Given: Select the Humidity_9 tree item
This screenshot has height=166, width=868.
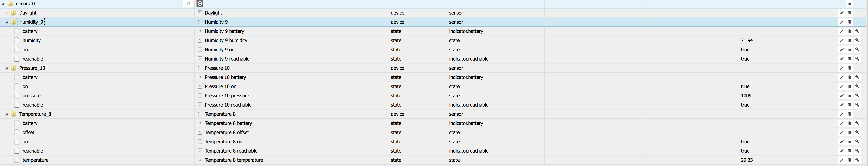Looking at the screenshot, I should [31, 22].
